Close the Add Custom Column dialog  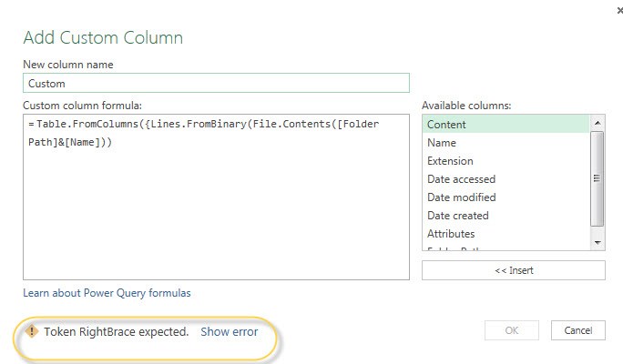point(620,10)
